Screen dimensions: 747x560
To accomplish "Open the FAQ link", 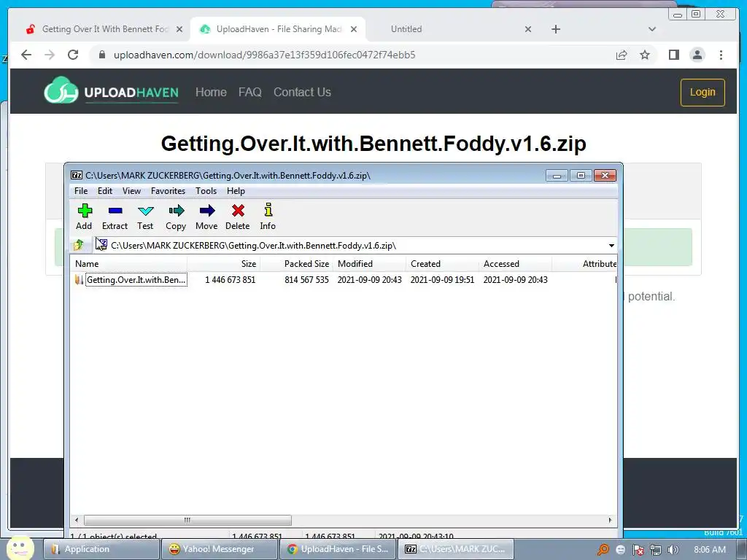I will pos(250,92).
